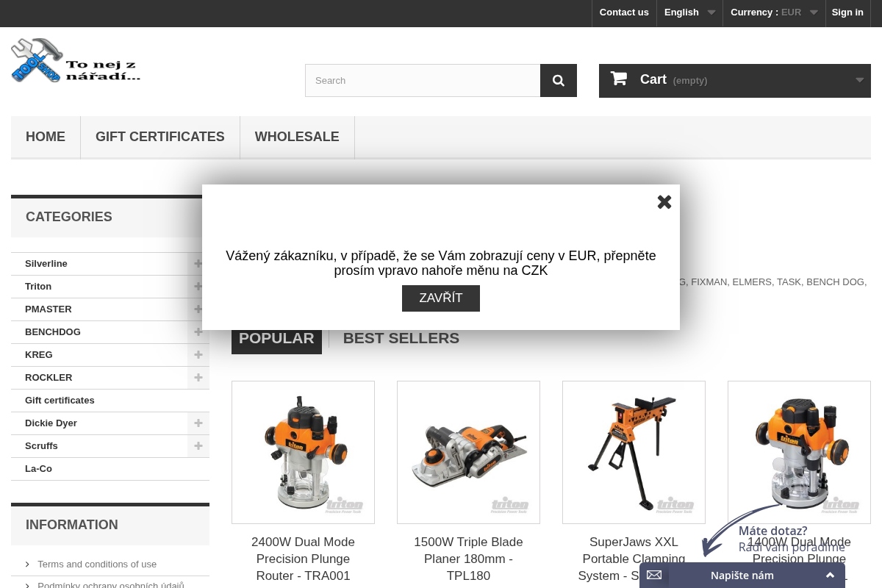This screenshot has height=588, width=882.
Task: Open the Currency EUR dropdown
Action: (x=774, y=12)
